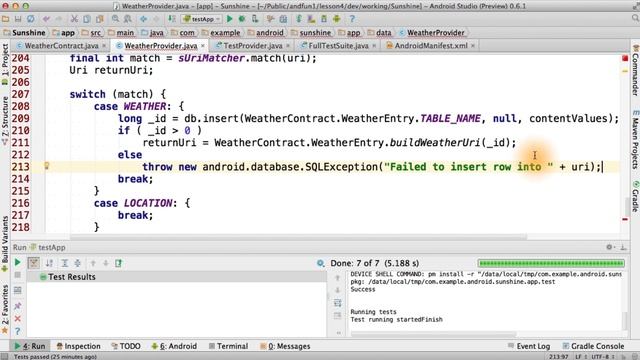Select the main breadcrumb folder
Viewport: 640px width, 360px height.
click(121, 33)
